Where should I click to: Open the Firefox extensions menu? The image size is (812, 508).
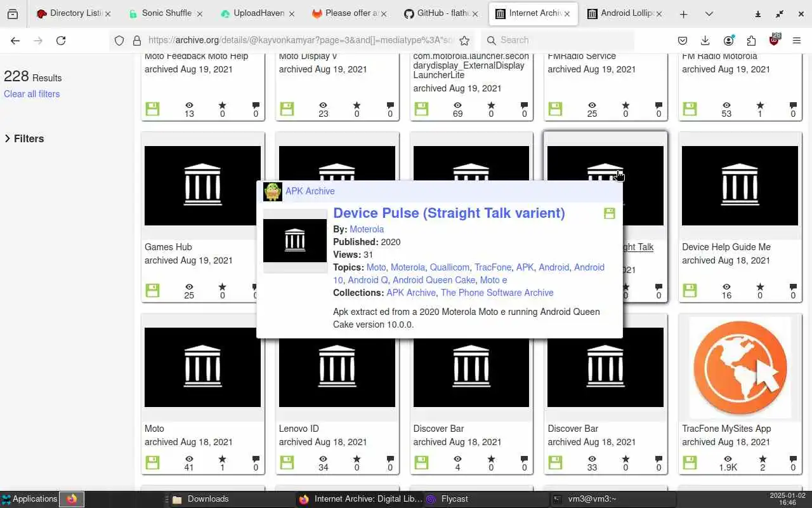(x=751, y=41)
